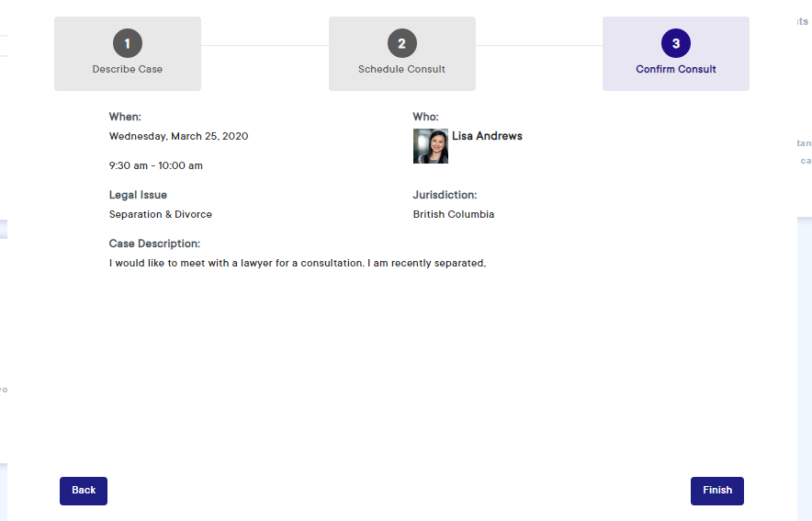Click the step 2 number circle
This screenshot has width=812, height=521.
[x=401, y=43]
